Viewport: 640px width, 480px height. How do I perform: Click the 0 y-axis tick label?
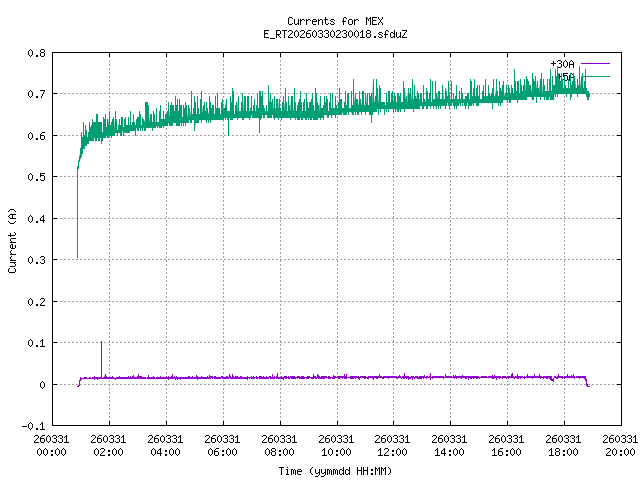tap(41, 384)
